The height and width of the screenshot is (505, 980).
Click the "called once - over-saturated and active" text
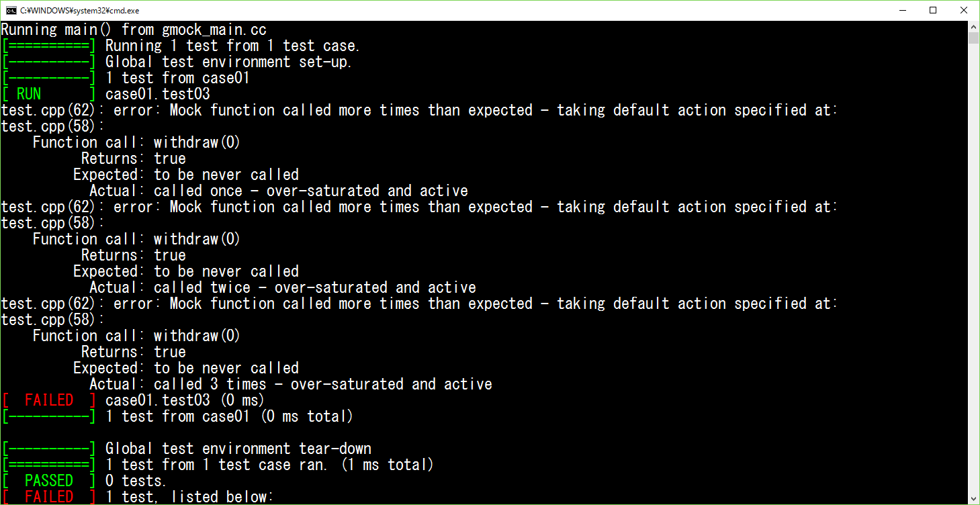pyautogui.click(x=310, y=191)
